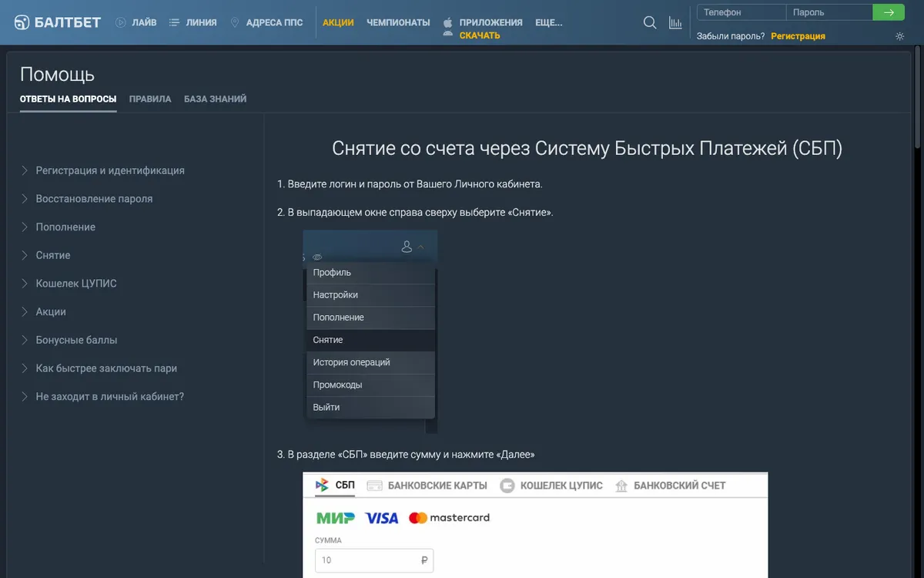Expand Восстановление пароля section
This screenshot has width=924, height=578.
tap(87, 199)
